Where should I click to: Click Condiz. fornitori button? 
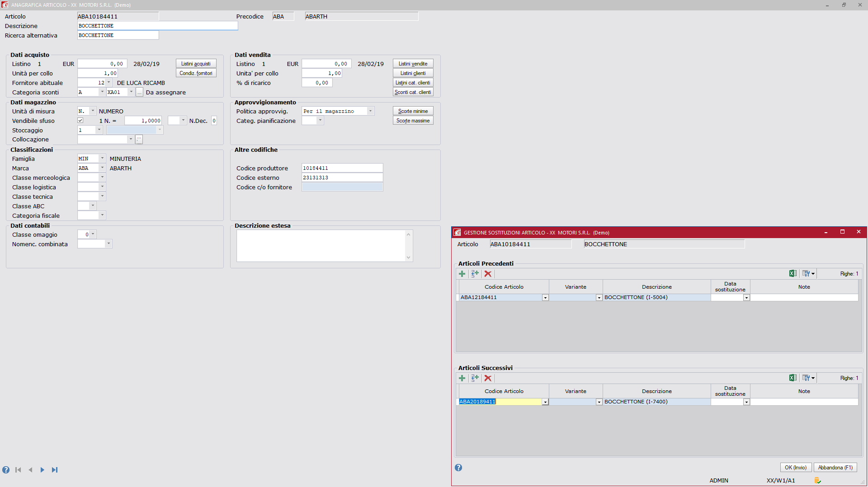click(x=196, y=73)
